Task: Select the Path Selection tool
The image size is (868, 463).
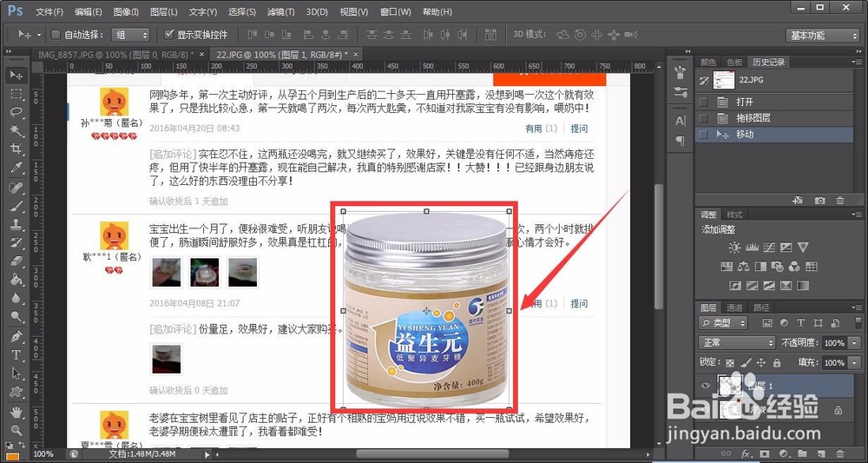Action: [16, 374]
